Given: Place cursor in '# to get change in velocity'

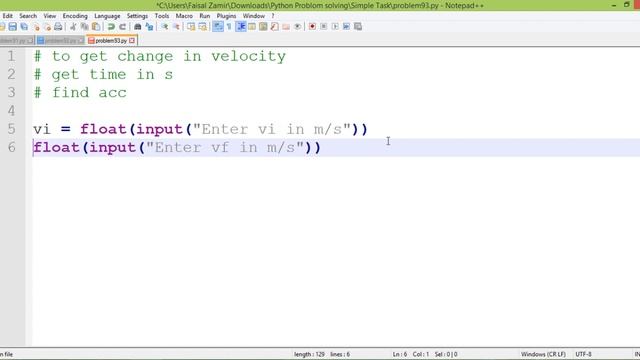Looking at the screenshot, I should [160, 56].
